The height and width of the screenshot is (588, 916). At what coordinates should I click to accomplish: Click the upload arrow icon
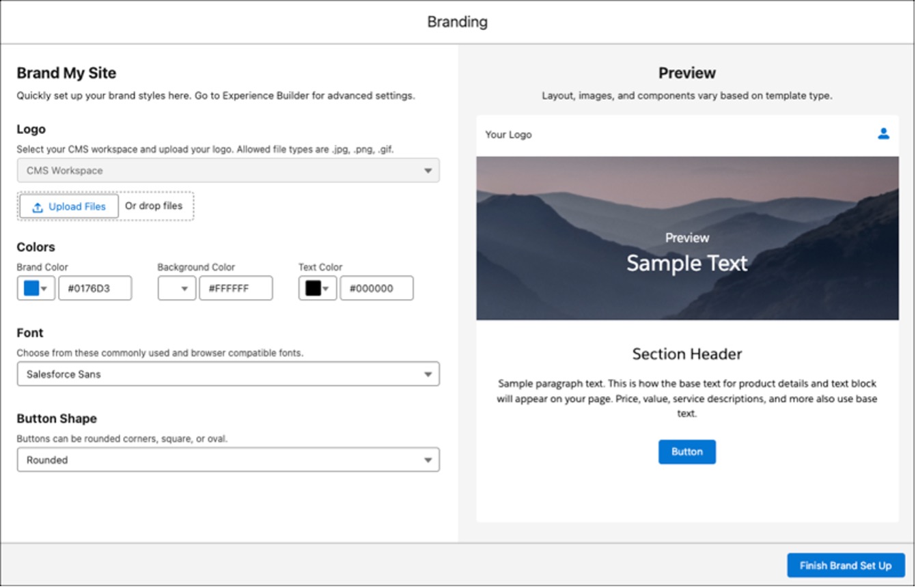pyautogui.click(x=38, y=207)
